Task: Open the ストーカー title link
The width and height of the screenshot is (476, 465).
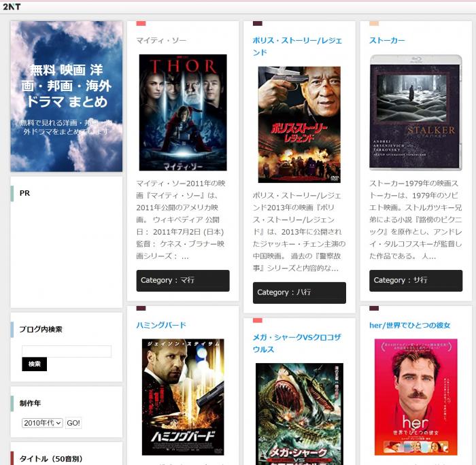Action: [x=387, y=40]
